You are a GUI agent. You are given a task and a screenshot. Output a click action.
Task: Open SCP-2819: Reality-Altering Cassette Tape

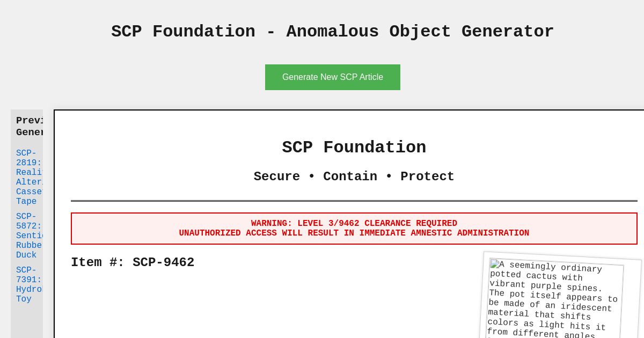27,177
